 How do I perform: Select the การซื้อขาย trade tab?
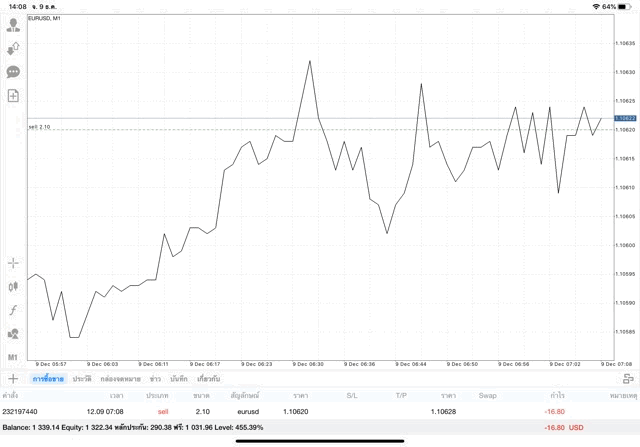pos(48,379)
